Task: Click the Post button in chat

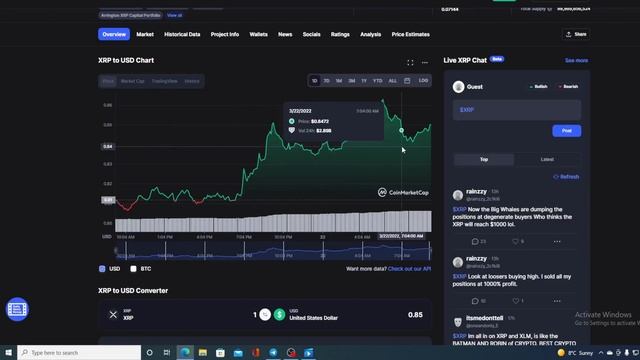Action: click(x=567, y=131)
